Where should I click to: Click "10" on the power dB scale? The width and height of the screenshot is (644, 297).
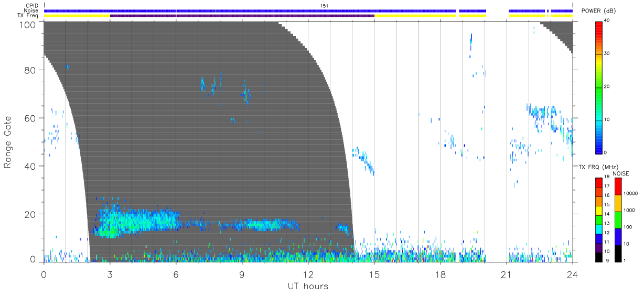pyautogui.click(x=608, y=120)
